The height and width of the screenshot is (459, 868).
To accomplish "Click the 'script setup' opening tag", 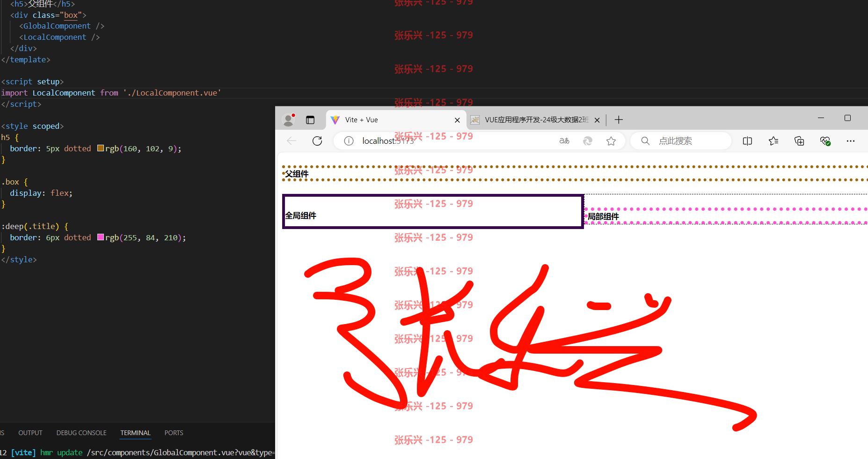I will 32,81.
